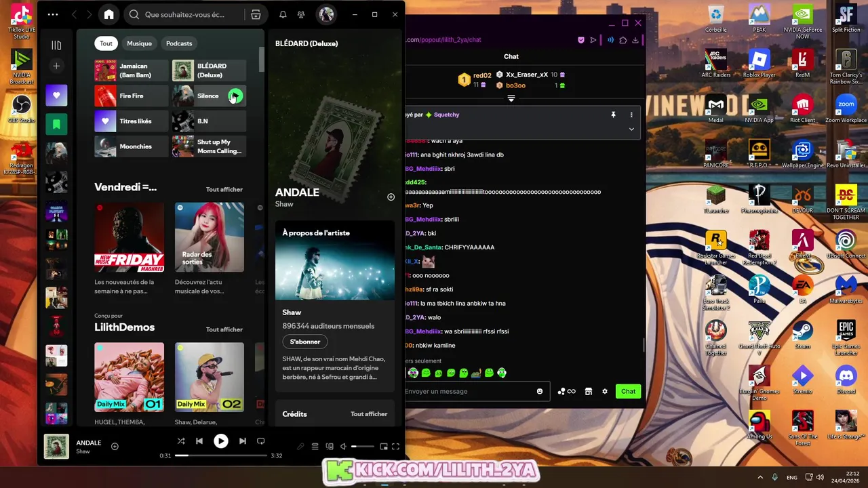The image size is (868, 488).
Task: Go to Spotify Home icon
Action: coord(108,14)
